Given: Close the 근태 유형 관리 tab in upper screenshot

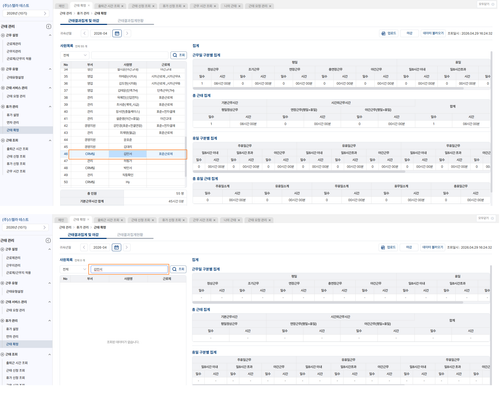Looking at the screenshot, I should tap(270, 6).
